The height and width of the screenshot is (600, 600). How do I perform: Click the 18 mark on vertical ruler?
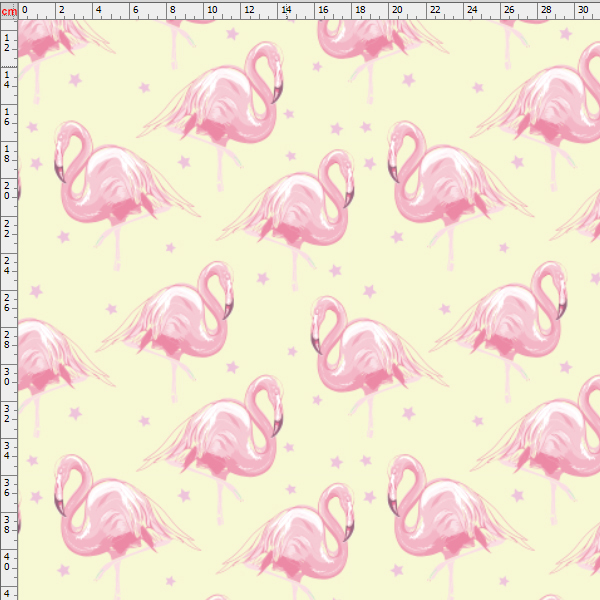[x=7, y=154]
